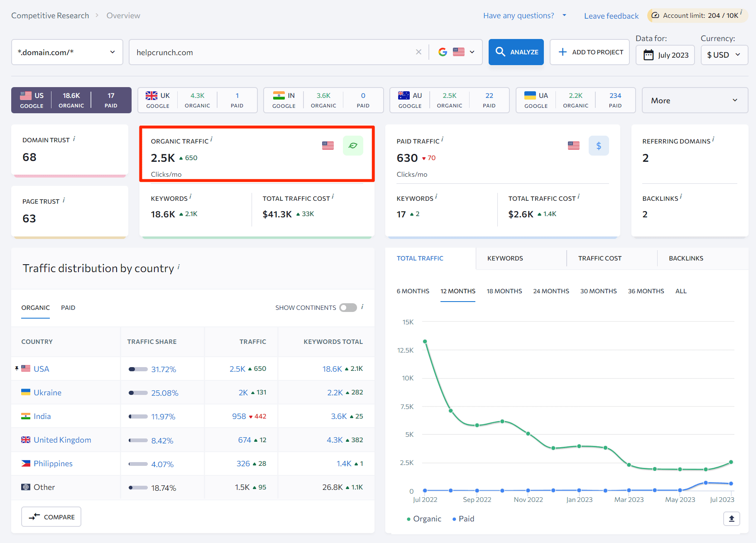The height and width of the screenshot is (543, 756).
Task: Click the Google logo in the search bar
Action: tap(443, 52)
